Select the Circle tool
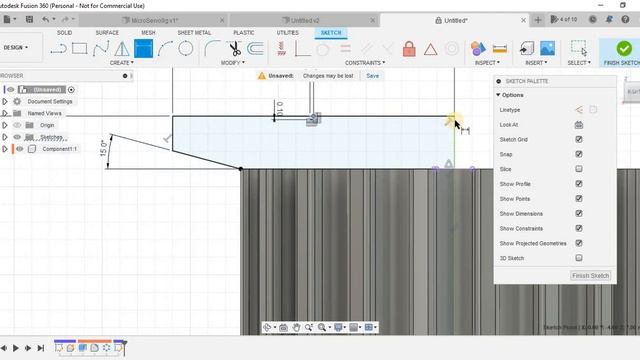The height and width of the screenshot is (360, 640). (186, 49)
